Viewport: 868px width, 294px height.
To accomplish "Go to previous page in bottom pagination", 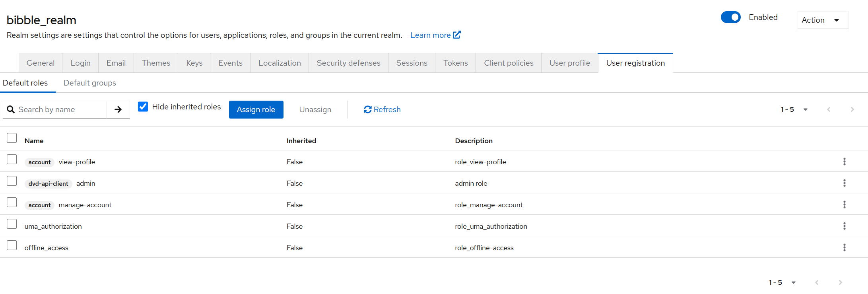I will [x=817, y=282].
